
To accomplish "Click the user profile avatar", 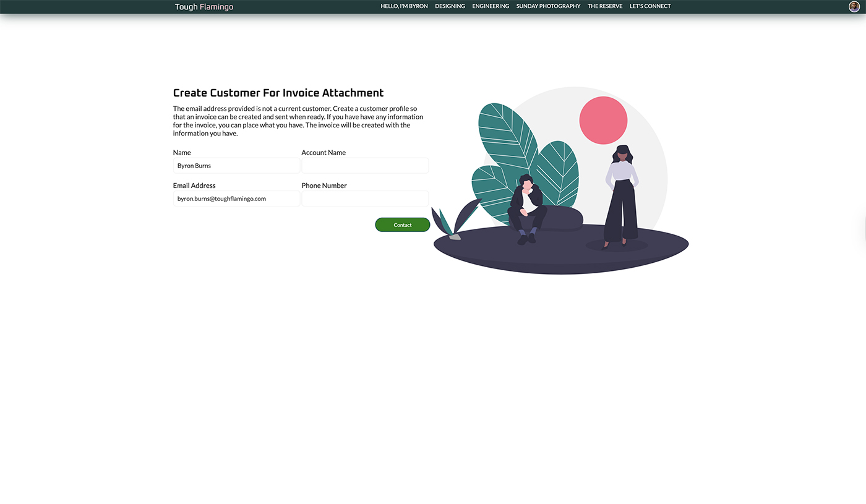I will coord(854,7).
